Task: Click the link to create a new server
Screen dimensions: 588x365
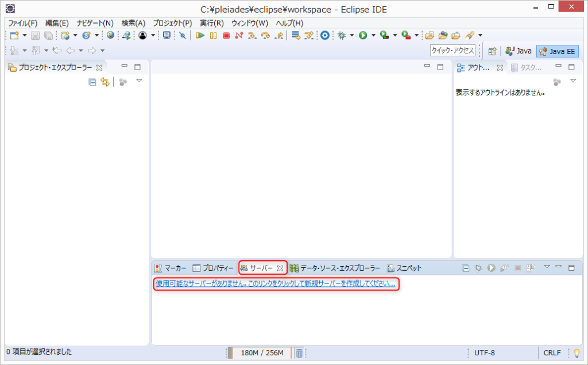Action: point(276,283)
